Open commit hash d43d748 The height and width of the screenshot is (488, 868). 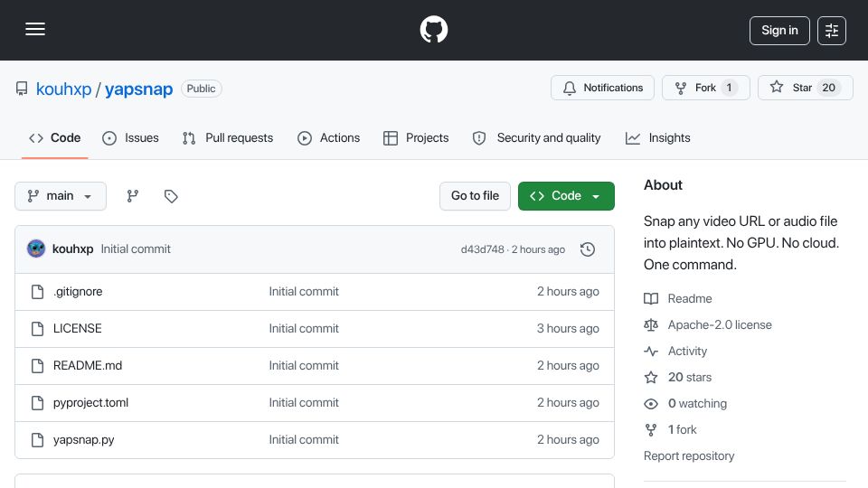482,249
